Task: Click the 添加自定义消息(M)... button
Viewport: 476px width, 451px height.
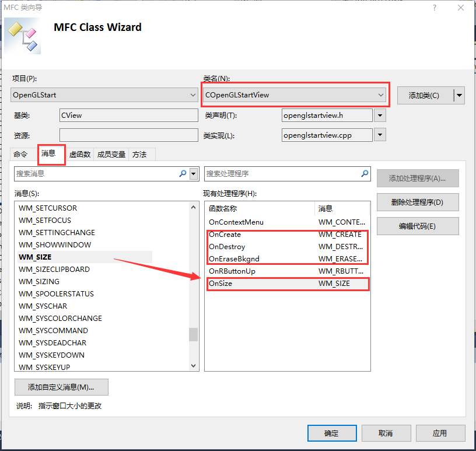Action: click(x=61, y=387)
